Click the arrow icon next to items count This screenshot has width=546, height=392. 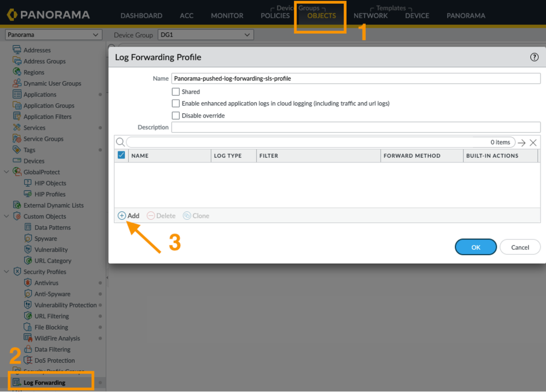point(521,143)
